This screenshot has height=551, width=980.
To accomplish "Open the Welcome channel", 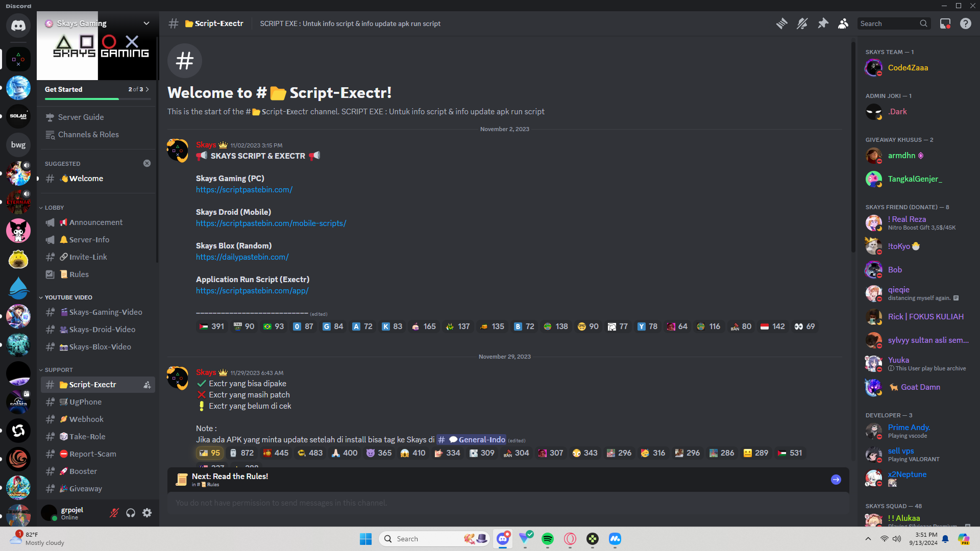I will pos(97,179).
